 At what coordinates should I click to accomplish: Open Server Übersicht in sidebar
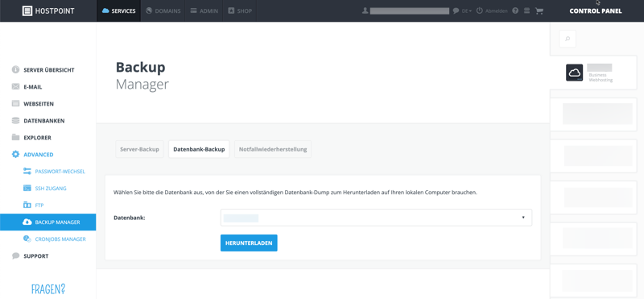coord(48,70)
